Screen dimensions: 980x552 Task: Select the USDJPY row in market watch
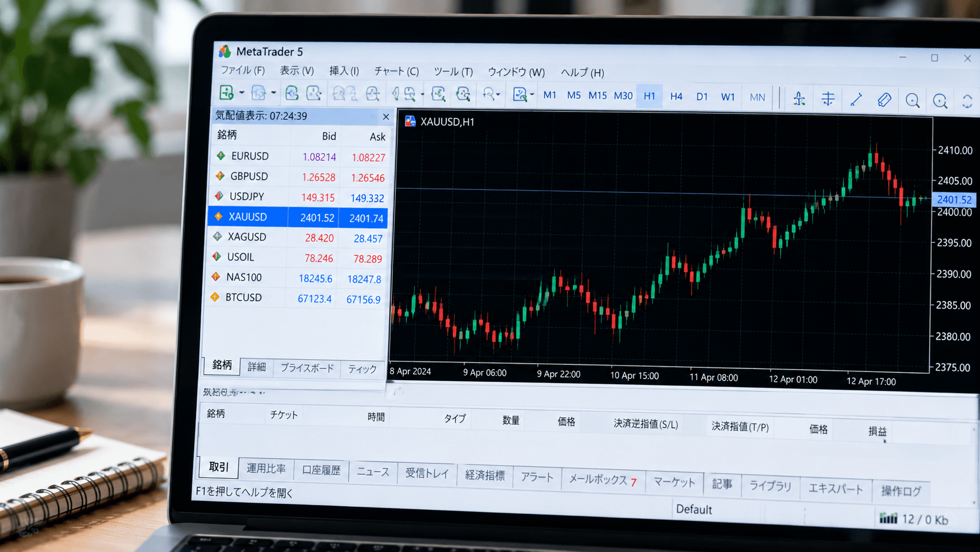[299, 197]
